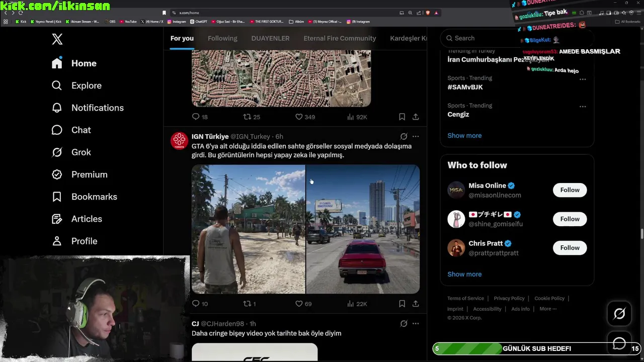View analytics of post with 22K views
The height and width of the screenshot is (362, 644).
[x=357, y=304]
